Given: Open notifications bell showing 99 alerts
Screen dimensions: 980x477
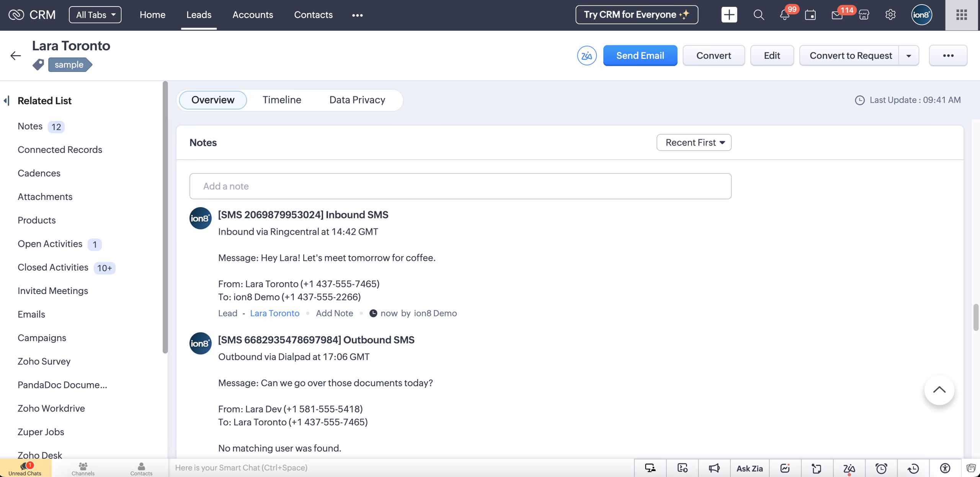Looking at the screenshot, I should pos(783,15).
